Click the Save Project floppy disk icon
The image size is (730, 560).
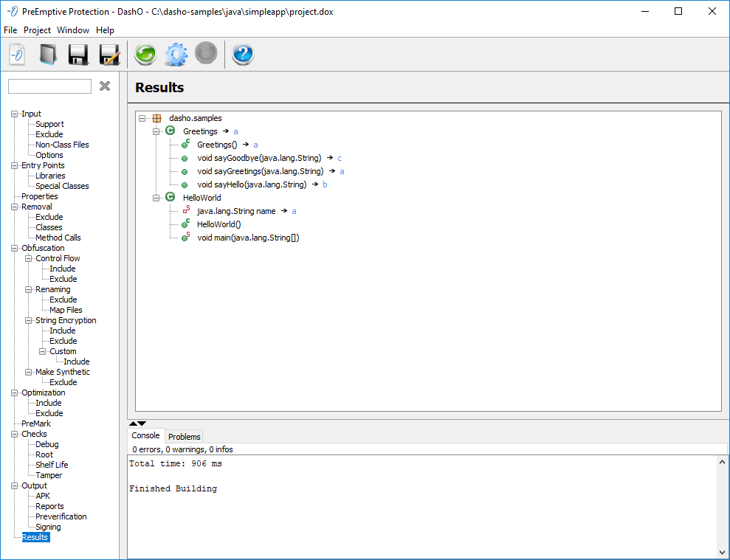[78, 55]
